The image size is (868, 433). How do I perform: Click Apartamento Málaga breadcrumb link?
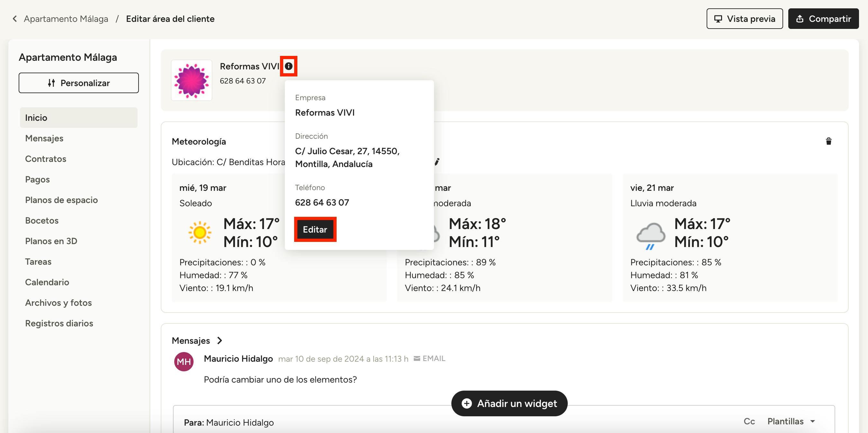(66, 19)
